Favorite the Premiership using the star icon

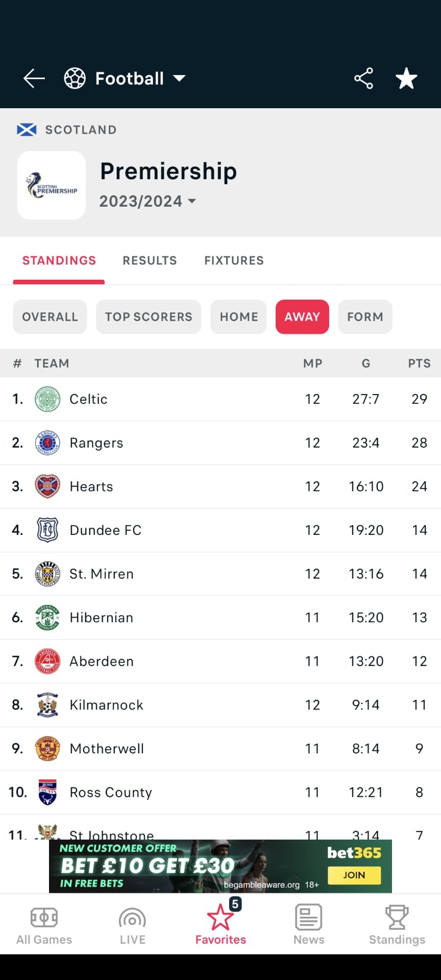point(406,78)
